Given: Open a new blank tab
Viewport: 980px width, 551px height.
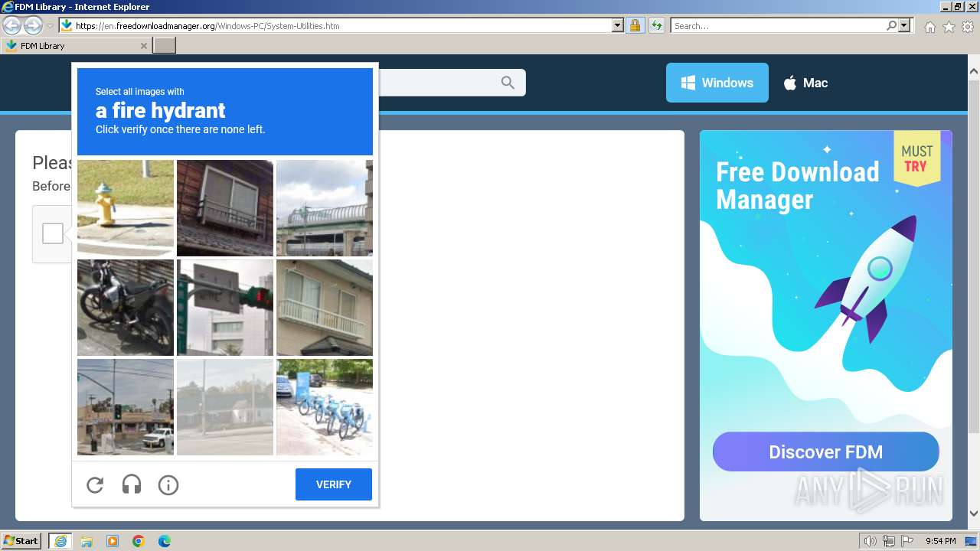Looking at the screenshot, I should (x=165, y=46).
